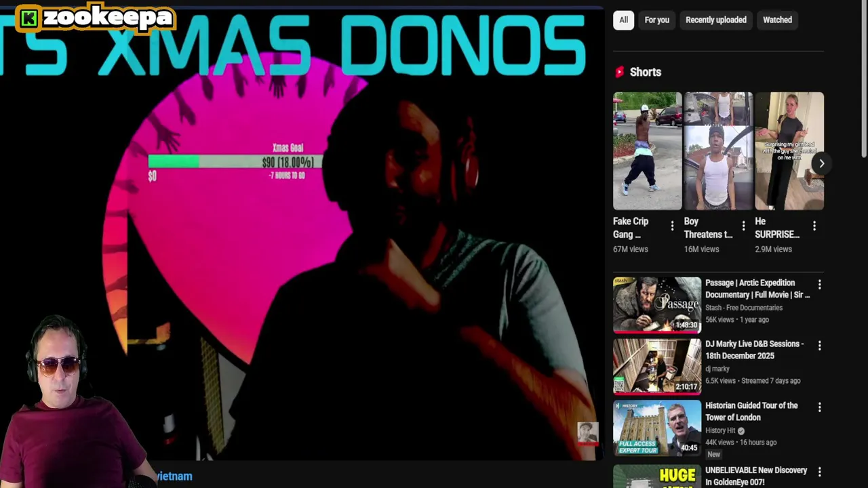Viewport: 868px width, 488px height.
Task: Open options menu for Boy Threatens short
Action: 743,226
